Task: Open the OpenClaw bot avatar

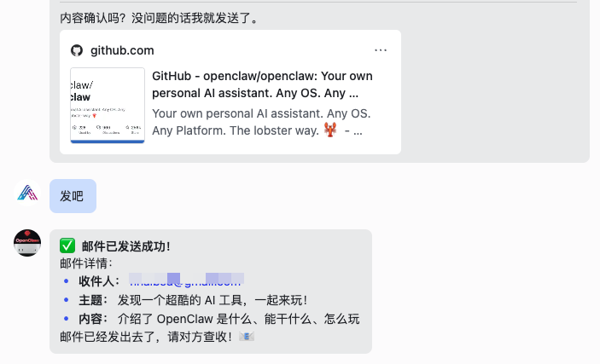Action: [x=27, y=243]
